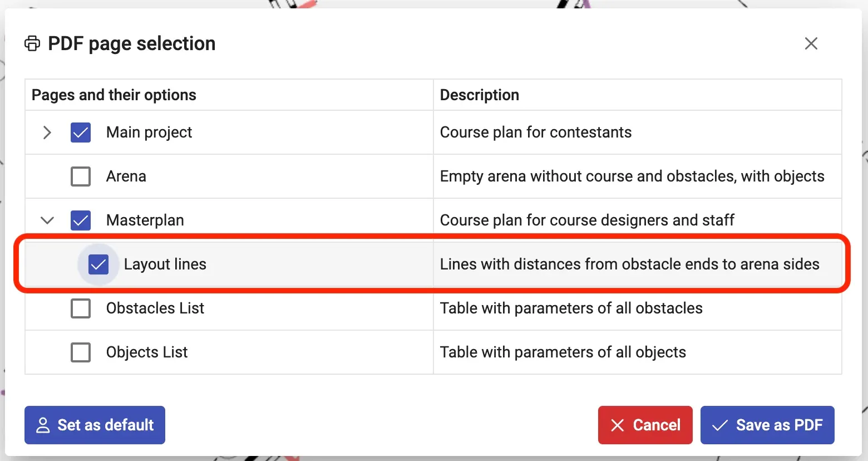The height and width of the screenshot is (461, 868).
Task: Click the Description column header
Action: click(x=480, y=95)
